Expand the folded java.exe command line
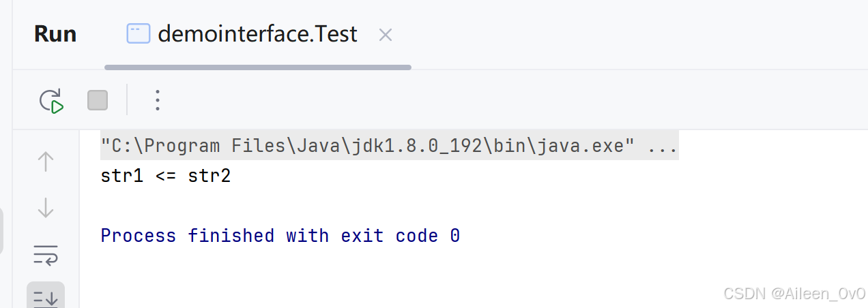Image resolution: width=868 pixels, height=308 pixels. point(389,146)
